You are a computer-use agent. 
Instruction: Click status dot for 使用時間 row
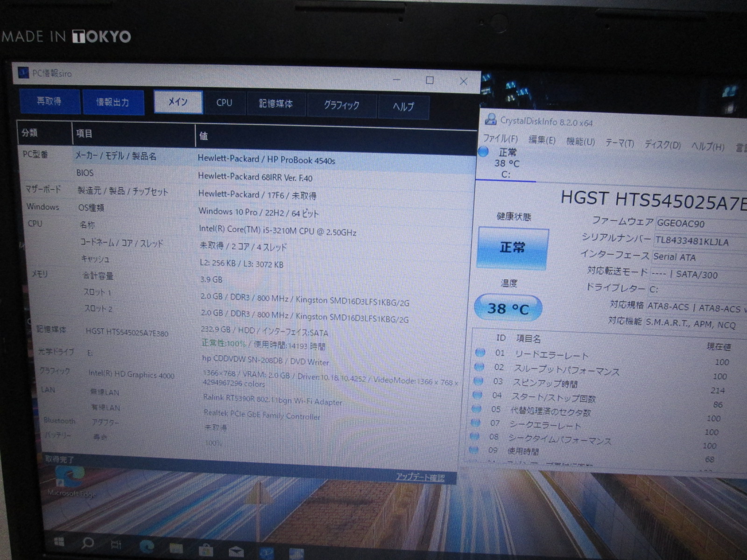click(473, 450)
